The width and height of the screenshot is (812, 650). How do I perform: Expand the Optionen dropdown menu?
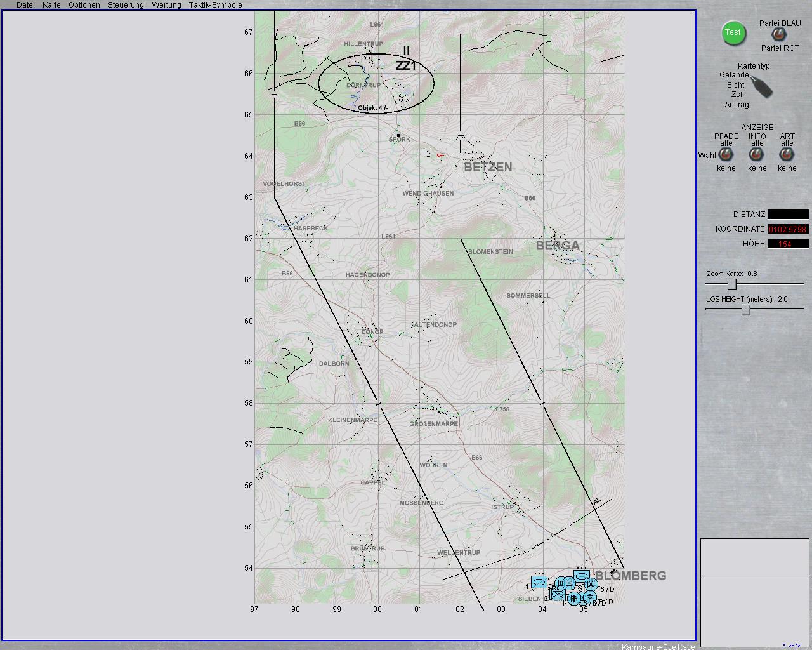(84, 5)
